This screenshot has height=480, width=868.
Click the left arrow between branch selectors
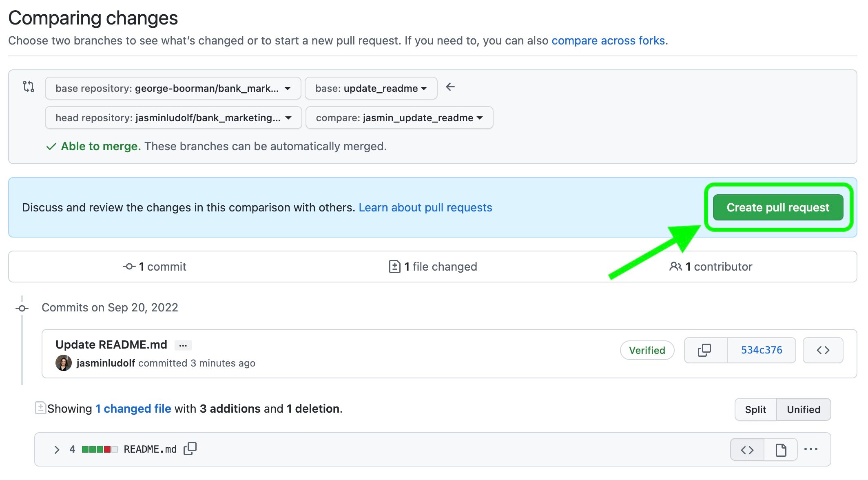(x=450, y=87)
